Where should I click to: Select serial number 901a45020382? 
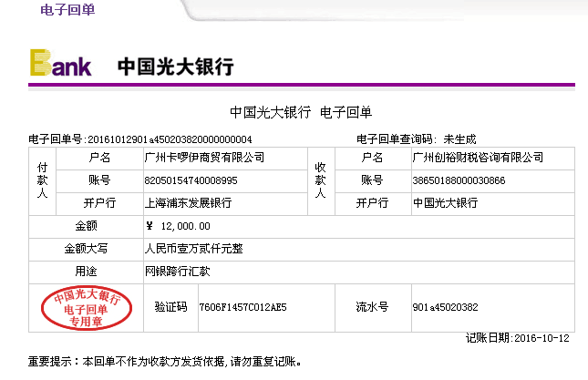[446, 307]
